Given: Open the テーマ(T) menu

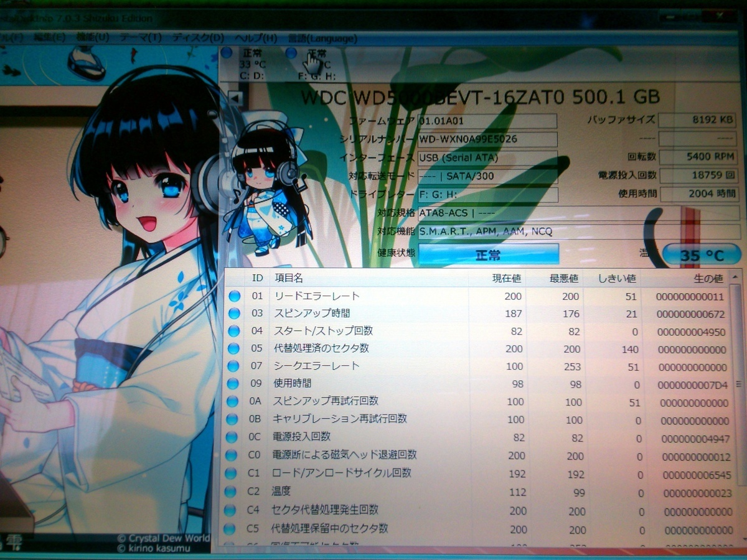Looking at the screenshot, I should (x=141, y=37).
